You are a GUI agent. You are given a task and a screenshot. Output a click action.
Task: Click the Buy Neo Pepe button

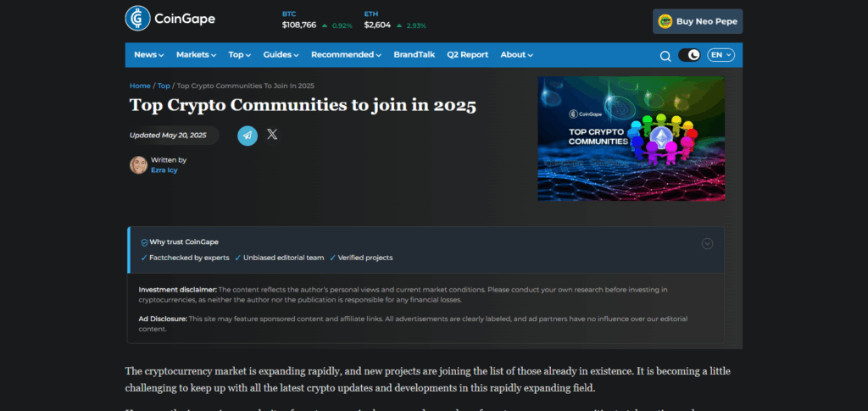click(x=698, y=21)
